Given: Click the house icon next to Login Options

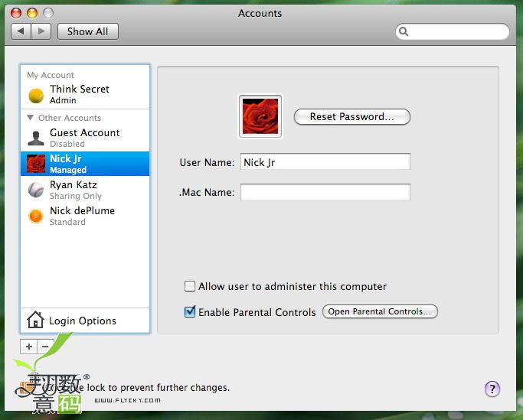Looking at the screenshot, I should (35, 320).
